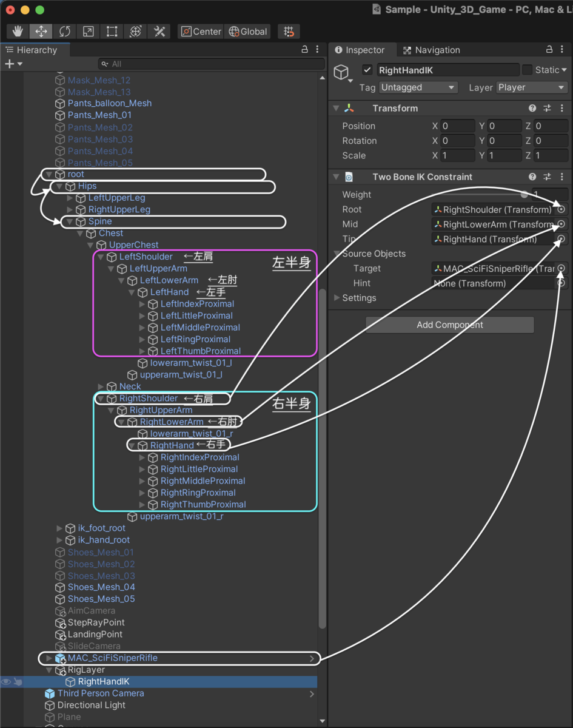Select the Move tool in toolbar
Viewport: 573px width, 728px height.
click(x=41, y=32)
